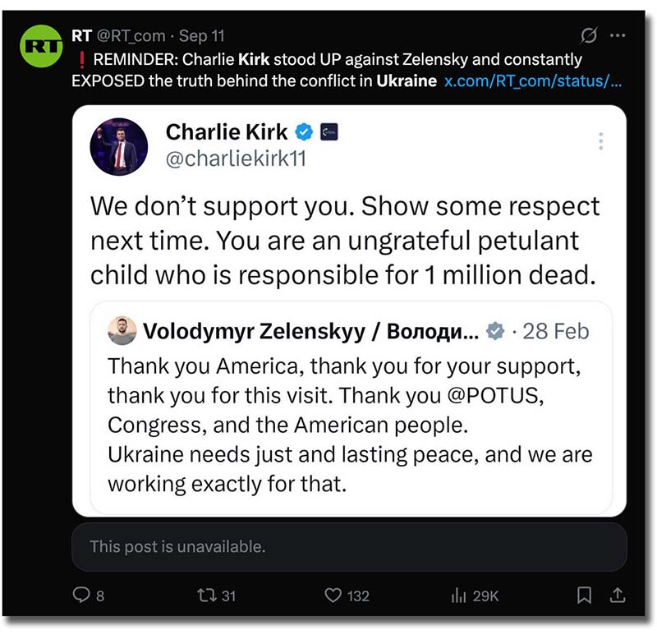Open the Sep 11 post timestamp

pyautogui.click(x=202, y=36)
